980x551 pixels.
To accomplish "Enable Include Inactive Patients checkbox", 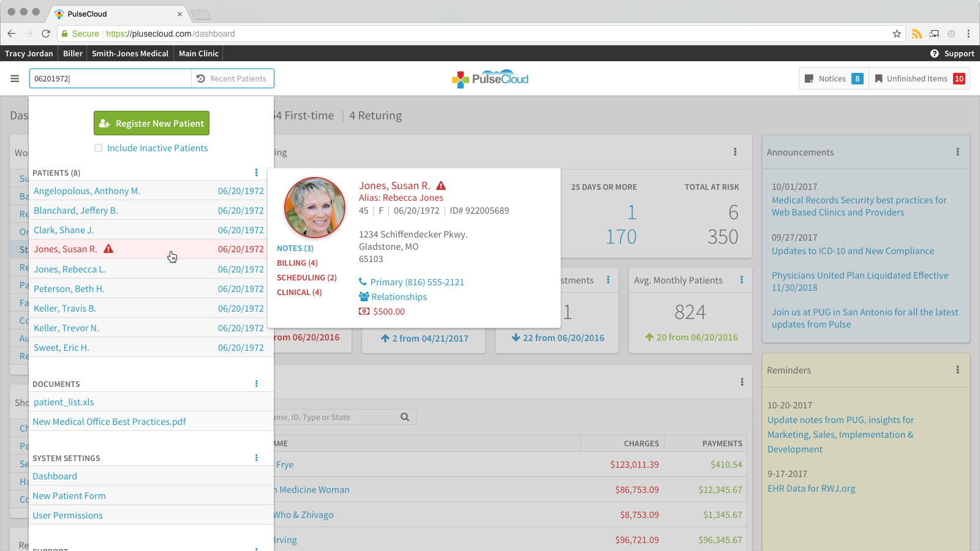I will click(98, 148).
